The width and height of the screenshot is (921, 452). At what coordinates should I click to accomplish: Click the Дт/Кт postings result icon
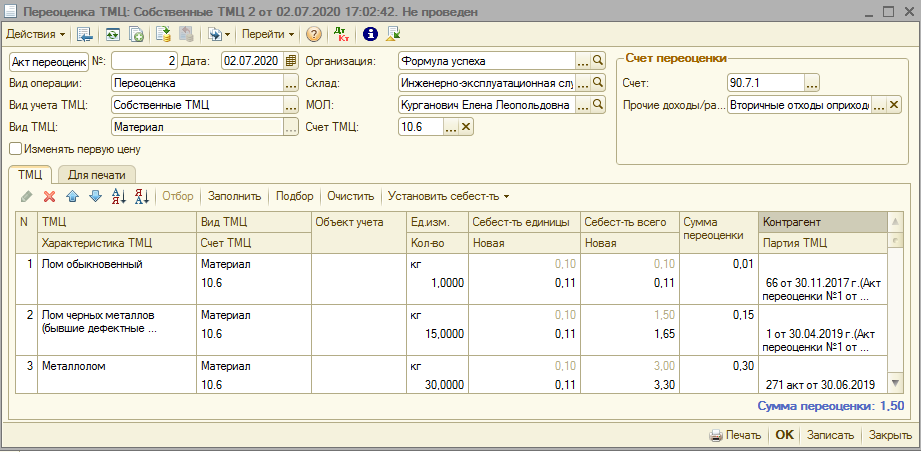tap(342, 34)
